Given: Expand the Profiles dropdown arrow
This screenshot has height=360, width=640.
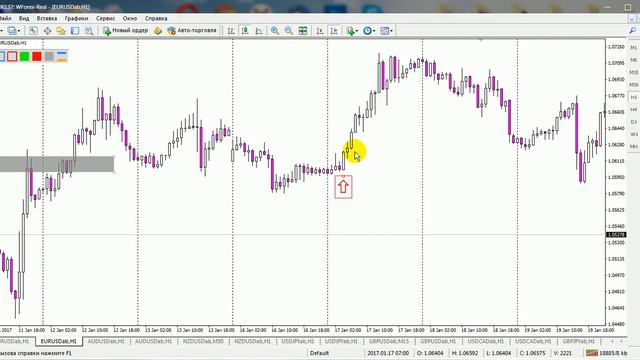Looking at the screenshot, I should click(19, 31).
